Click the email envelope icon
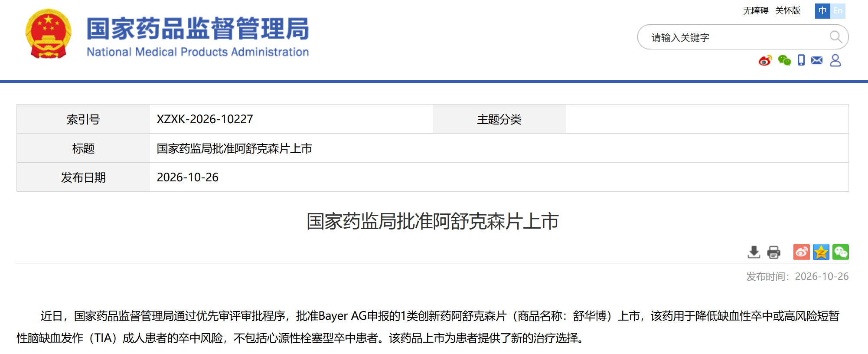The width and height of the screenshot is (868, 354). pyautogui.click(x=817, y=60)
